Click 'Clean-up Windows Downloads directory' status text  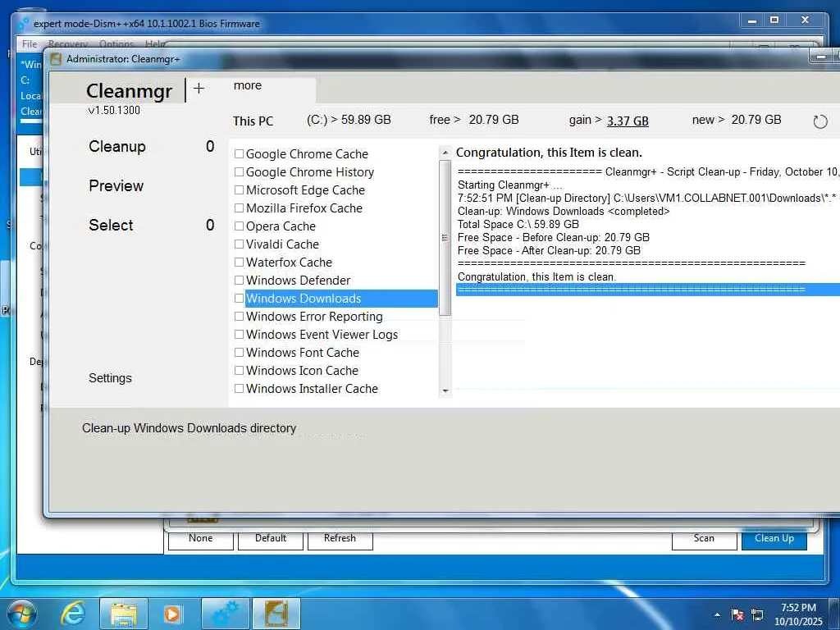coord(189,428)
